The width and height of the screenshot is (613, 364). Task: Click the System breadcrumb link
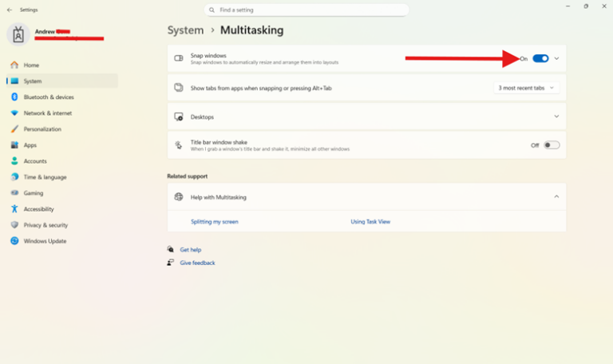click(x=185, y=30)
